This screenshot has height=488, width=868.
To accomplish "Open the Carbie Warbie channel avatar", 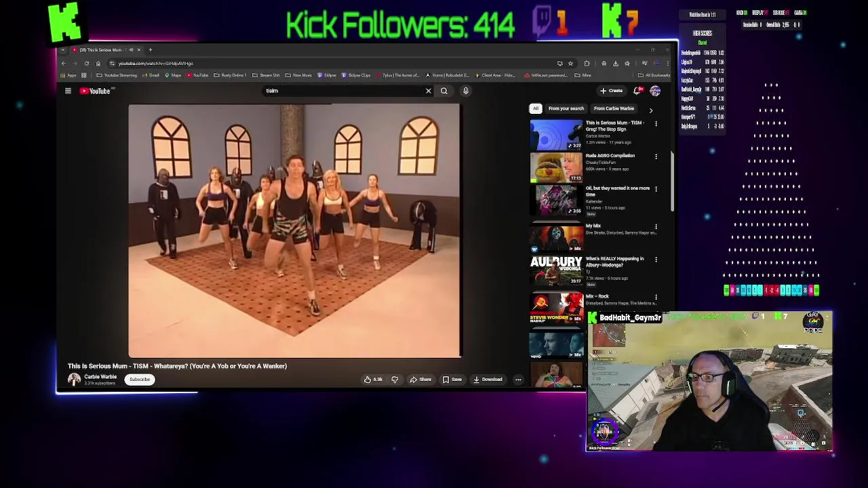I will pyautogui.click(x=74, y=380).
